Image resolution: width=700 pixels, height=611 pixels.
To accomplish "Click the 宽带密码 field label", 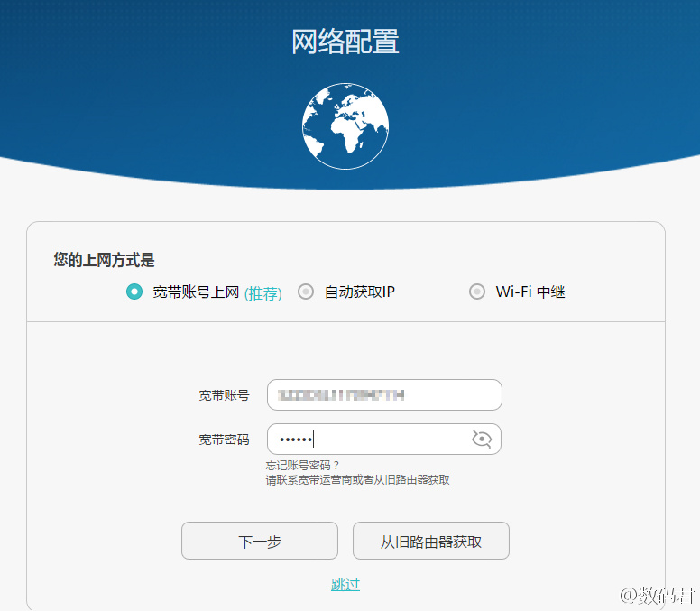I will (225, 440).
